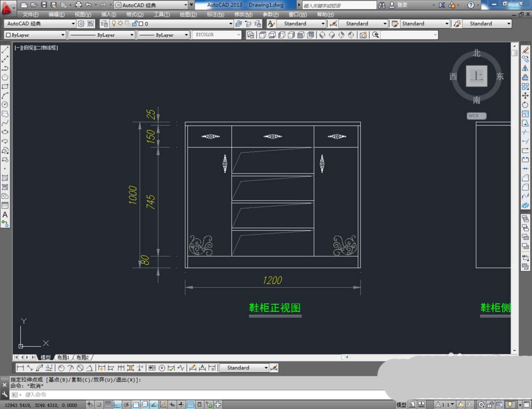Image resolution: width=532 pixels, height=409 pixels.
Task: Click the Aligned dimension tool
Action: (x=30, y=368)
